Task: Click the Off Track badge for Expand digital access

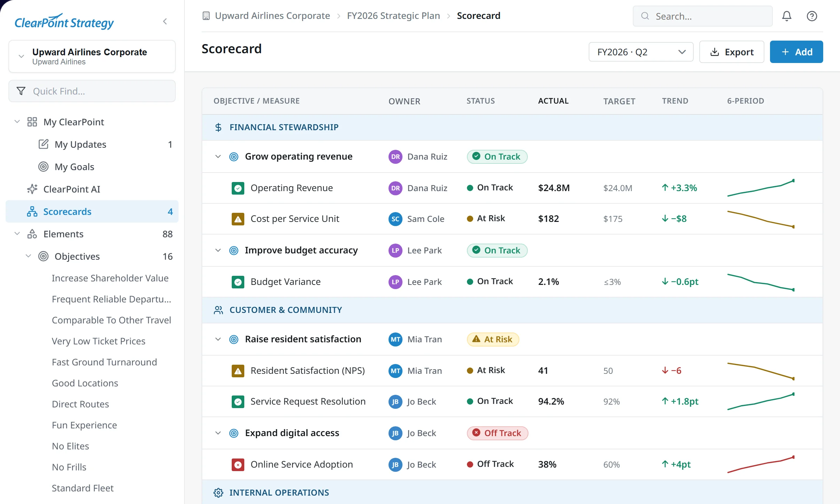Action: 497,433
